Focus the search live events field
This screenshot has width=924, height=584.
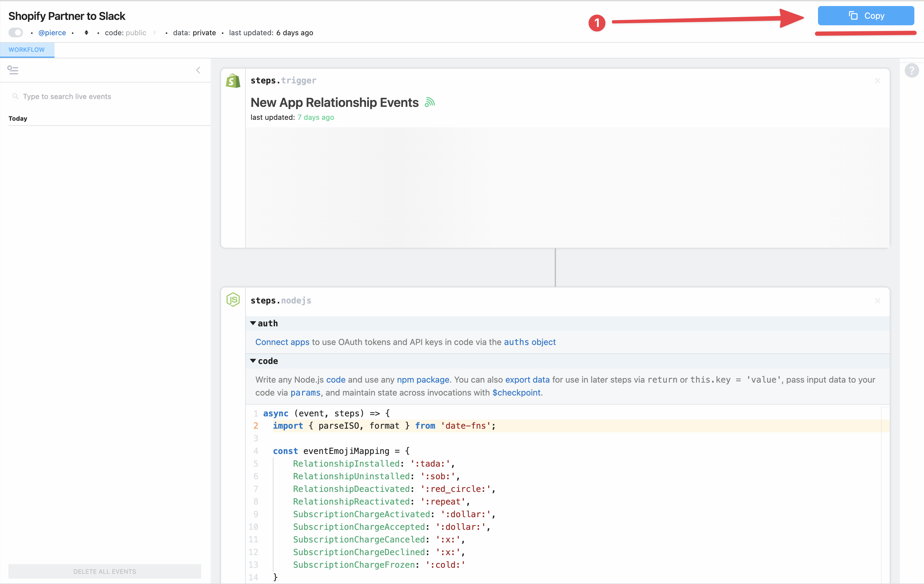tap(106, 97)
